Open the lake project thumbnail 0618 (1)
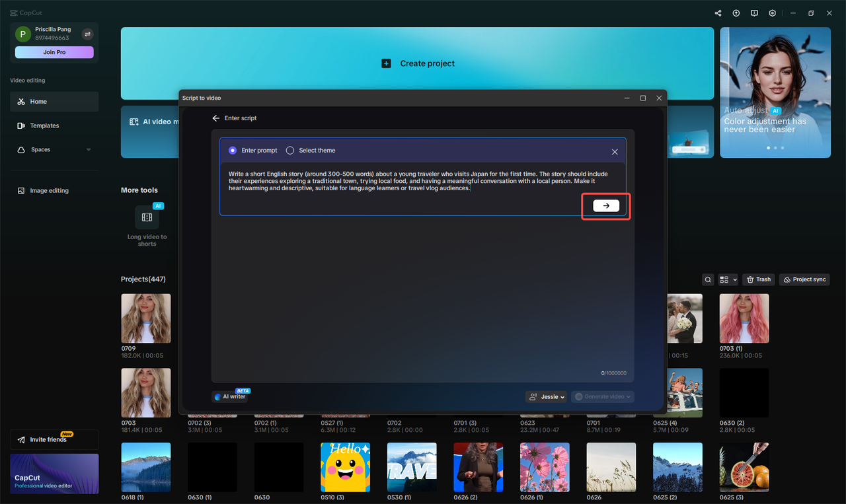The width and height of the screenshot is (846, 504). (146, 467)
